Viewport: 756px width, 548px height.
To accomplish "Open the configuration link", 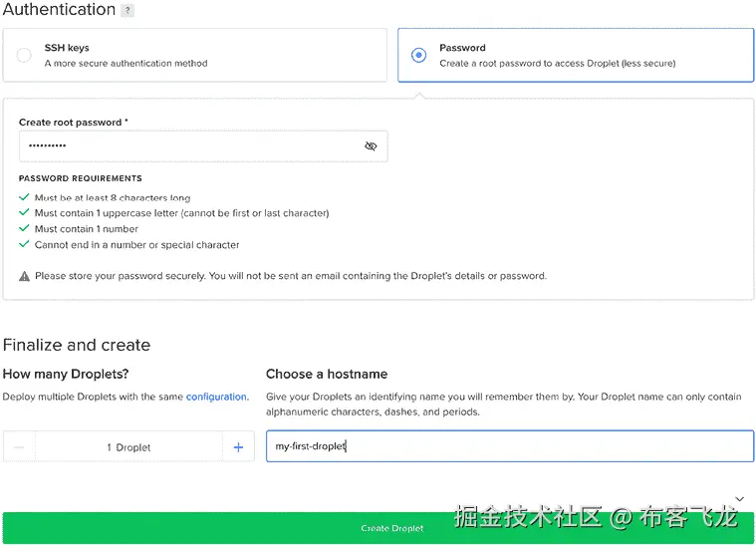I will pyautogui.click(x=216, y=397).
